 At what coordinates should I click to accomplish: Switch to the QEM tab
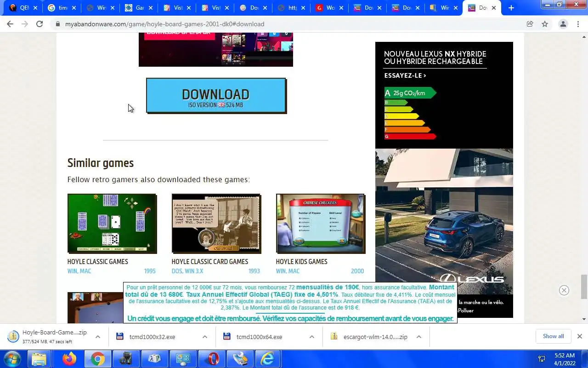(22, 8)
